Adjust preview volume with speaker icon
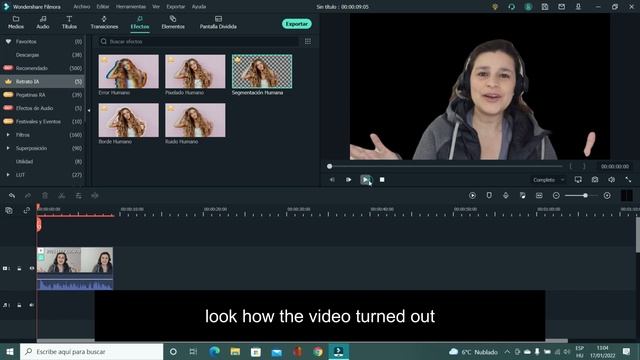 (x=611, y=180)
